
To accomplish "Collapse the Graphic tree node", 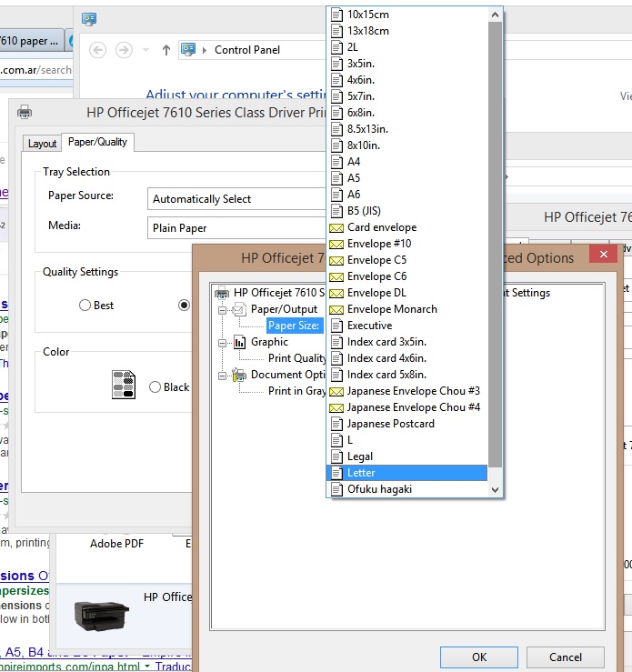I will 222,344.
